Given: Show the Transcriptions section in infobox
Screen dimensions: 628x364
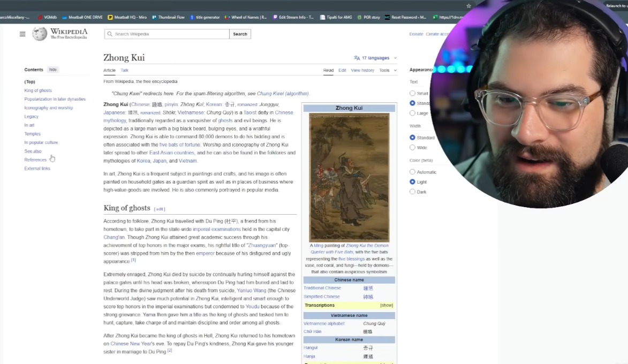Looking at the screenshot, I should [386, 305].
